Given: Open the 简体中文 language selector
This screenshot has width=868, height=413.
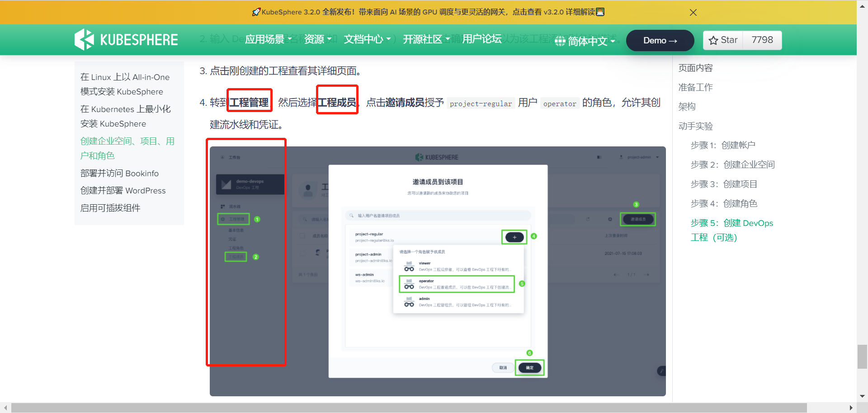Looking at the screenshot, I should 591,41.
